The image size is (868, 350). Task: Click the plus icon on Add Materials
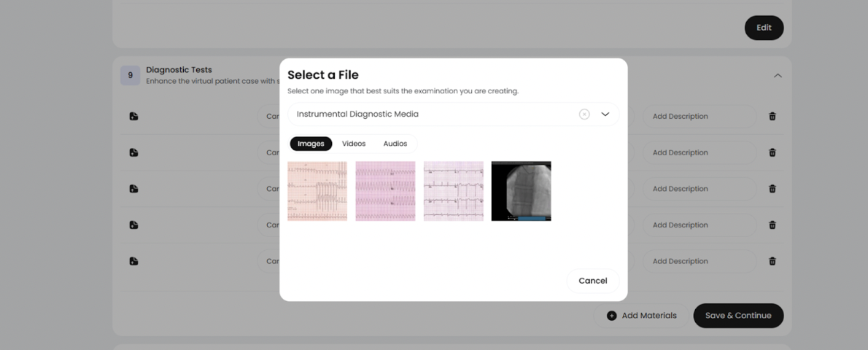tap(612, 316)
